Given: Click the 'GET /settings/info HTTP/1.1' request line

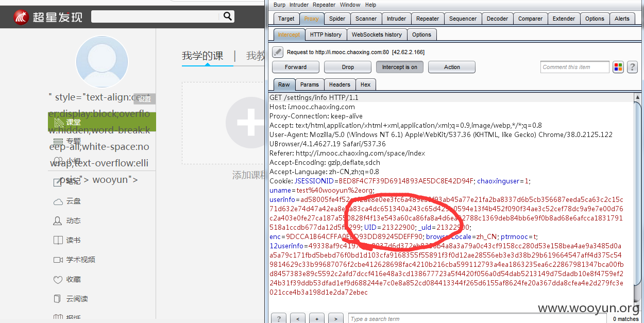Looking at the screenshot, I should (x=314, y=97).
